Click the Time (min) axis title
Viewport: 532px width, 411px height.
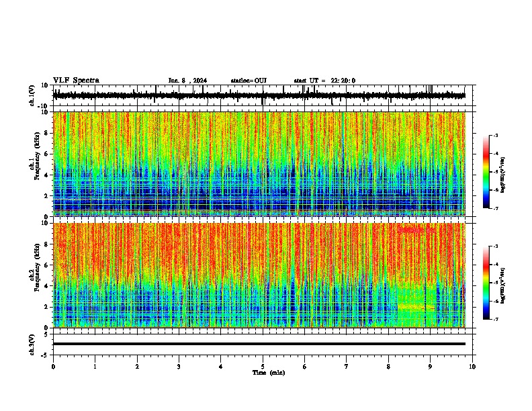[269, 373]
